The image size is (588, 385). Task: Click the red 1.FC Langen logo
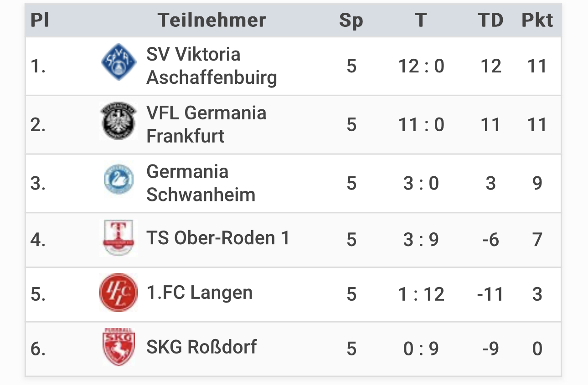pos(119,293)
